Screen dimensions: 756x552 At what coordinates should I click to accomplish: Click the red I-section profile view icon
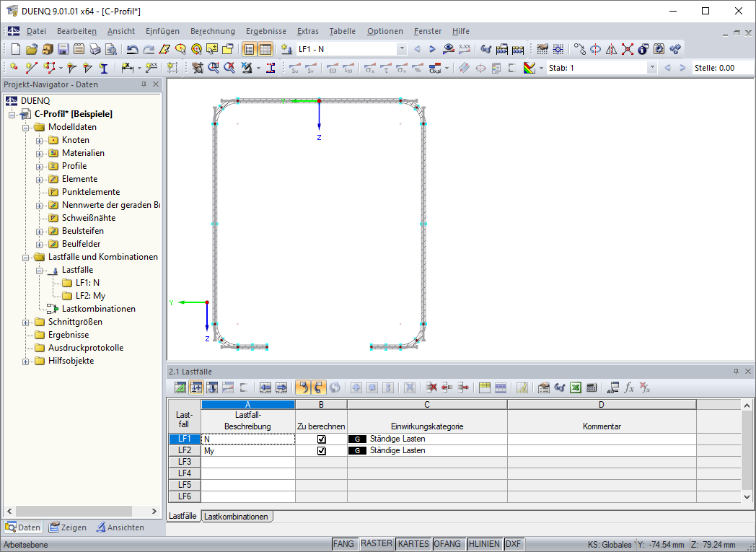(271, 68)
